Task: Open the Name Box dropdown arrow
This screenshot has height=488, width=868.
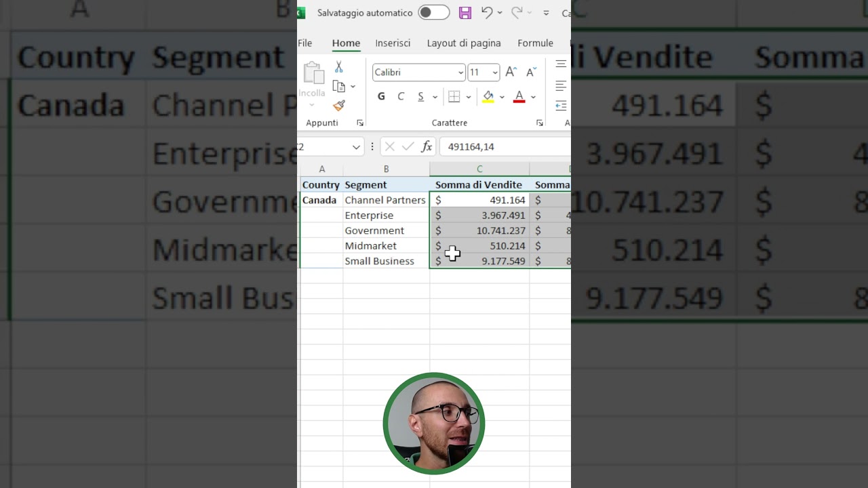Action: pyautogui.click(x=356, y=147)
